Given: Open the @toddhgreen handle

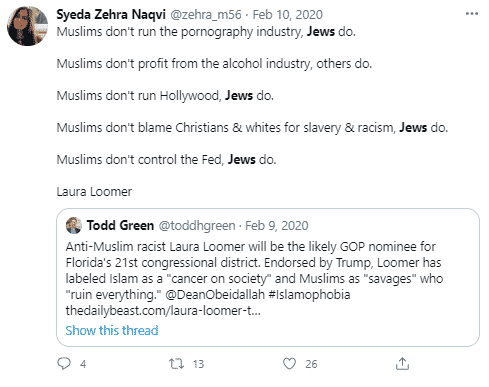Looking at the screenshot, I should 197,226.
